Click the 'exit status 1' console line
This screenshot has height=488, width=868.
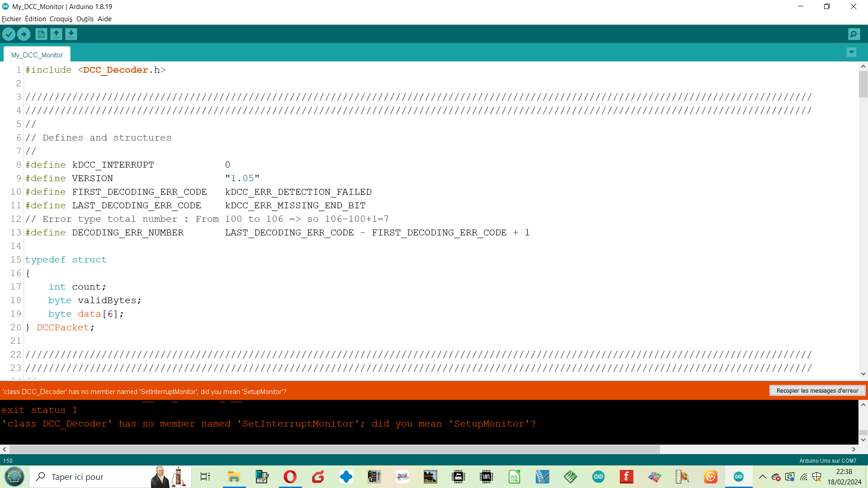point(39,410)
